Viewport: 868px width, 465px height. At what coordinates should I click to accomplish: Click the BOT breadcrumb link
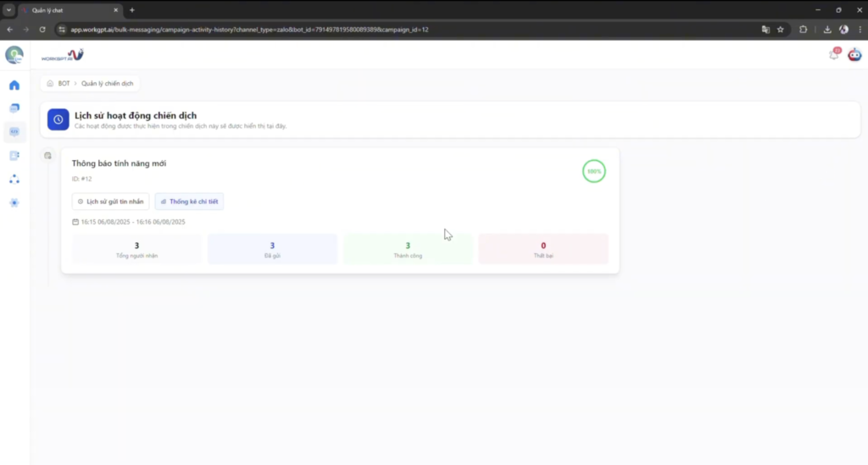click(64, 84)
